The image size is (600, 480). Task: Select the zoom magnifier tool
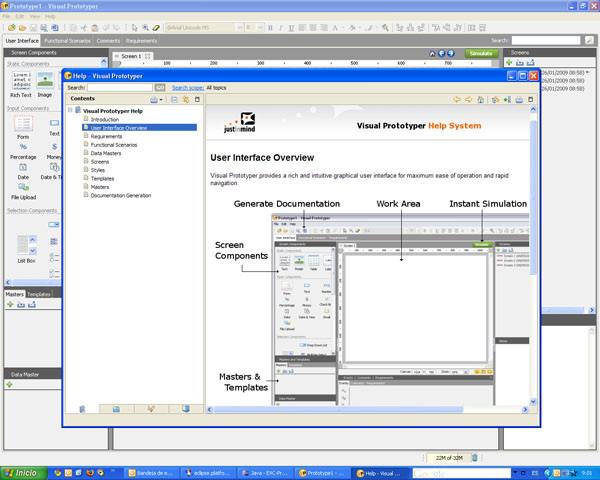pyautogui.click(x=145, y=28)
